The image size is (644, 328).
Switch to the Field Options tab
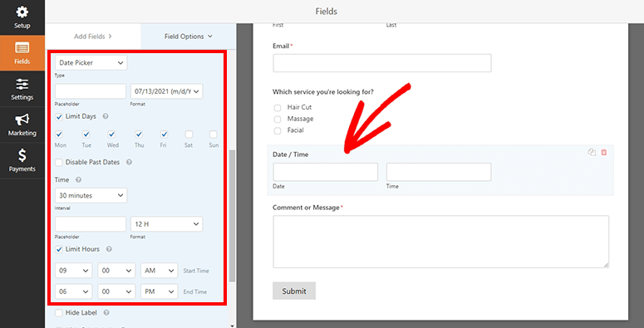188,37
